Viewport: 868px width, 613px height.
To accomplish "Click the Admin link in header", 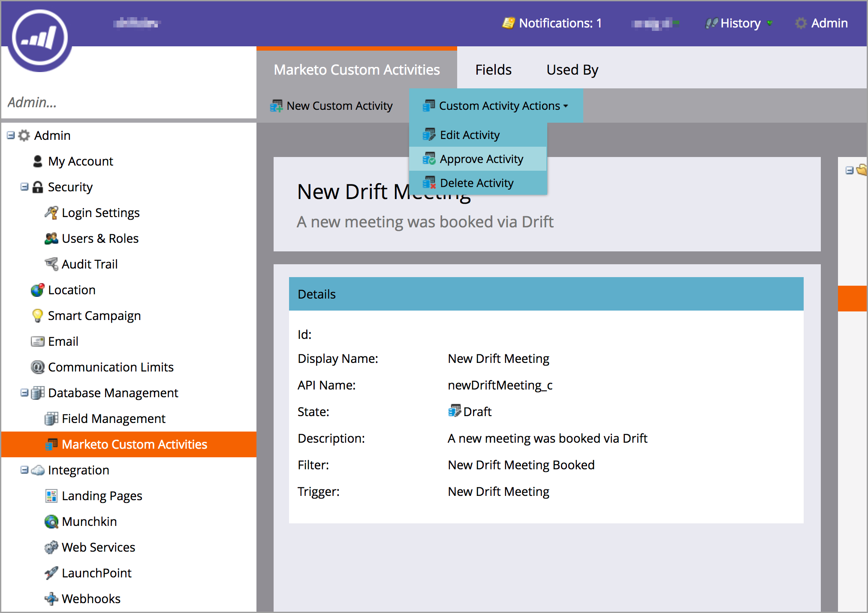I will coord(829,23).
